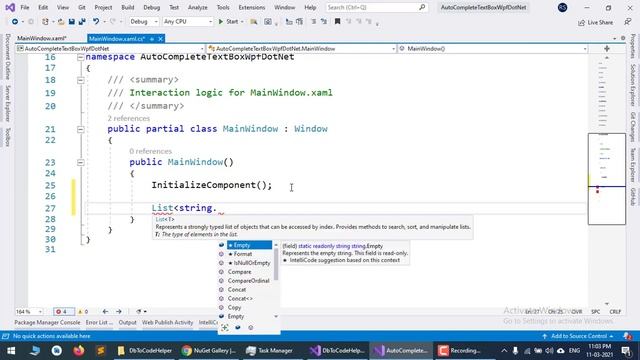Viewport: 640px width, 360px height.
Task: Open the member dropdown MainWindow()
Action: (x=493, y=49)
